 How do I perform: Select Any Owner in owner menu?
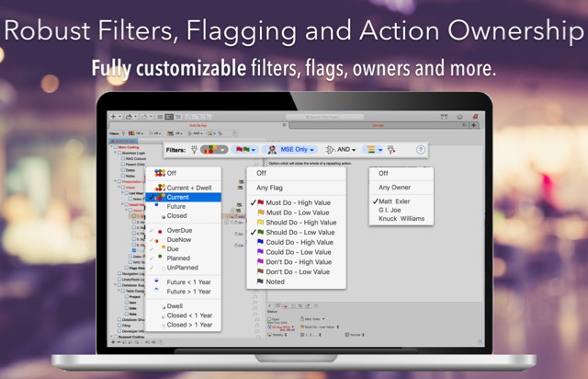tap(396, 187)
